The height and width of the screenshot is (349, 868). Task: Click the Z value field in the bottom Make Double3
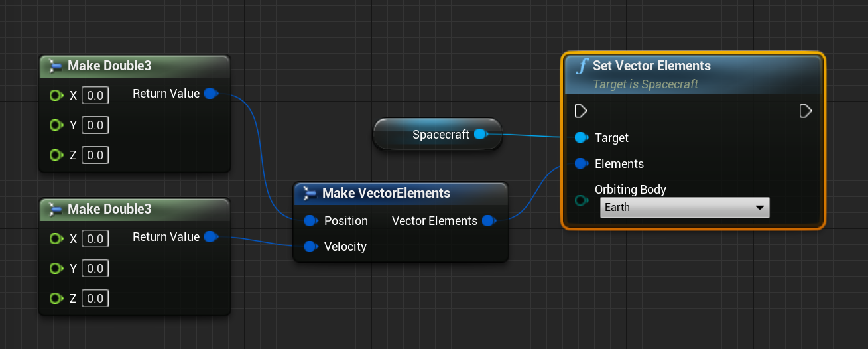95,299
